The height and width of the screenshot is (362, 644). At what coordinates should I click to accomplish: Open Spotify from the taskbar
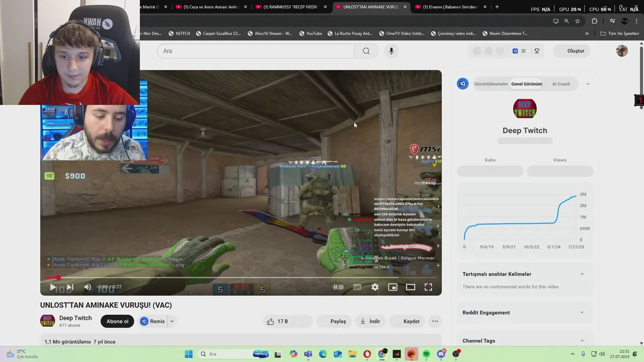tap(426, 354)
